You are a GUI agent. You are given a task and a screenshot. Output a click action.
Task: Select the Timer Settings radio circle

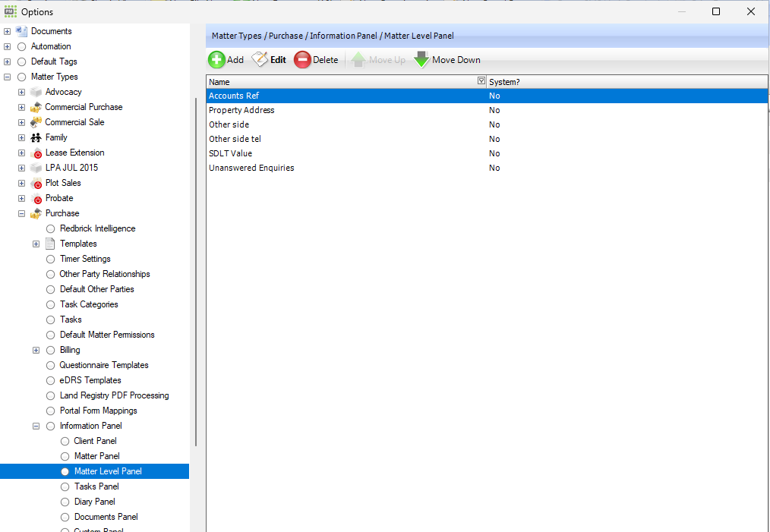[x=50, y=259]
